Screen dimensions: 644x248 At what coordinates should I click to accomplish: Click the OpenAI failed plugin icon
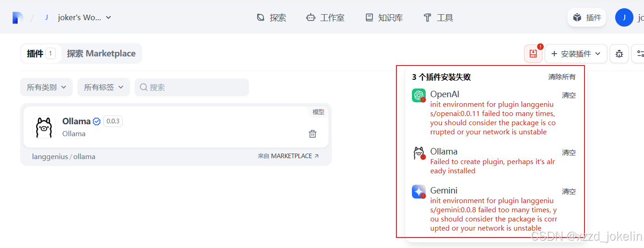[419, 95]
